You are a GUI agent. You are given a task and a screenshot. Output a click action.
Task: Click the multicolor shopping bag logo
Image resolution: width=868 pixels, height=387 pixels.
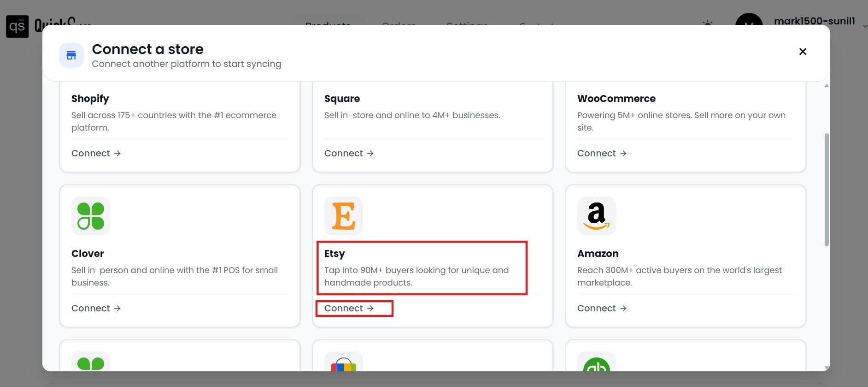point(344,362)
